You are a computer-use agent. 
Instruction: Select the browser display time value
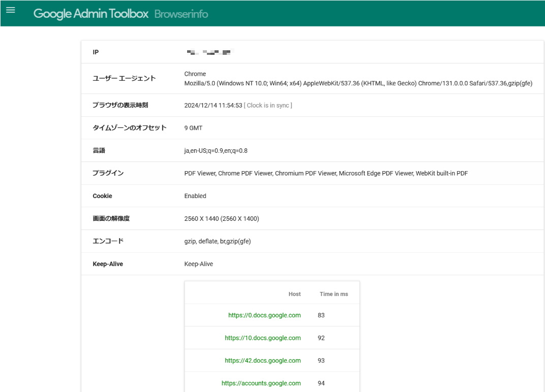tap(214, 105)
